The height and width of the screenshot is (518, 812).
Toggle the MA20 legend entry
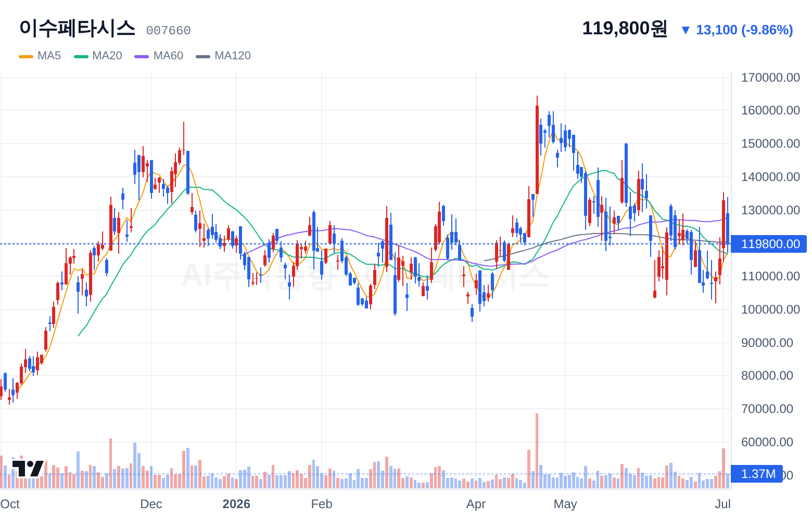(98, 56)
